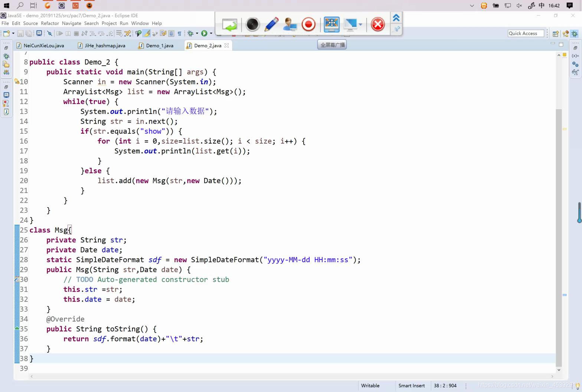
Task: Click the Step Return icon
Action: [110, 33]
